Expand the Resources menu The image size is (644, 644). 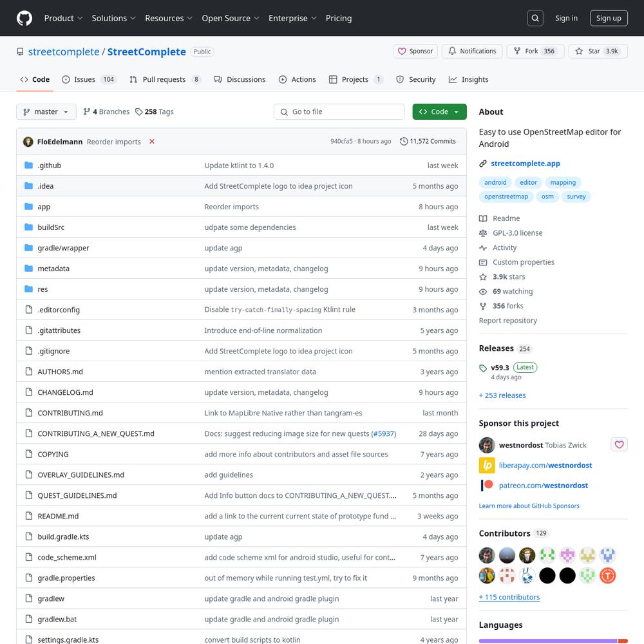coord(168,18)
